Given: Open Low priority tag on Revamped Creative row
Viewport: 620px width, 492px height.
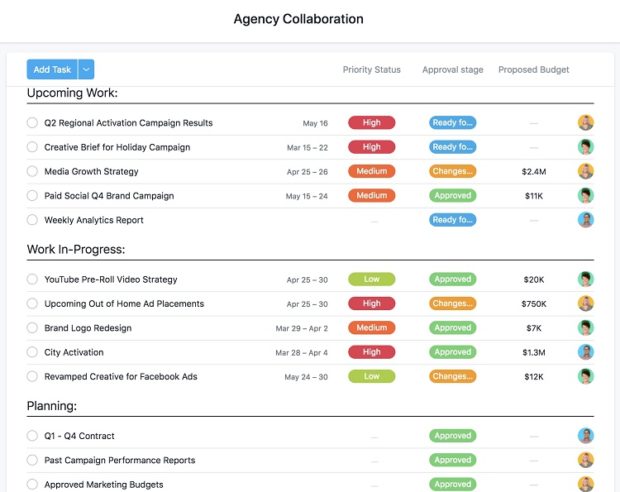Looking at the screenshot, I should pyautogui.click(x=371, y=377).
